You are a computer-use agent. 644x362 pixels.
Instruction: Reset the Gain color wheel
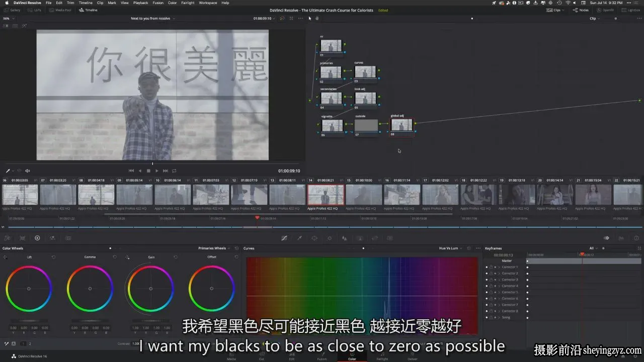[175, 257]
